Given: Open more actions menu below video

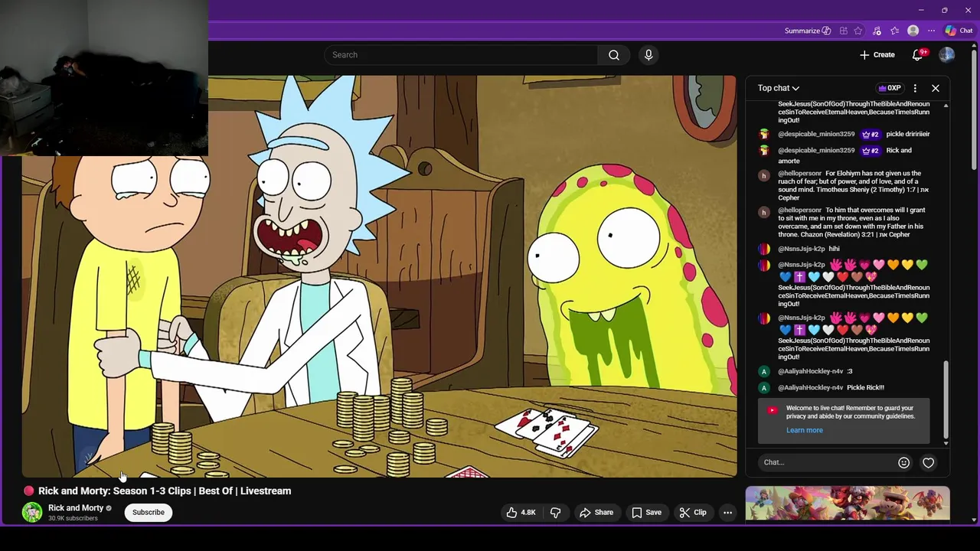Looking at the screenshot, I should [728, 513].
